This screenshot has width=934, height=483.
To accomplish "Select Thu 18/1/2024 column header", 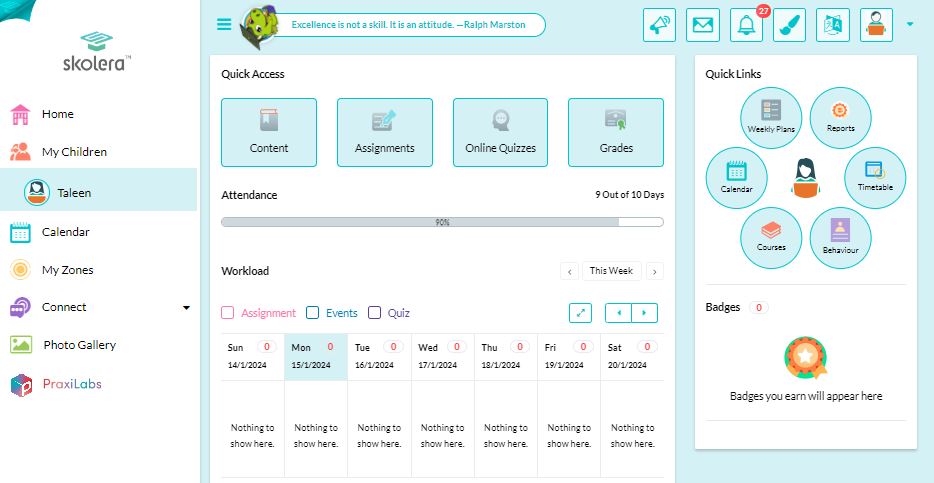I will click(506, 356).
